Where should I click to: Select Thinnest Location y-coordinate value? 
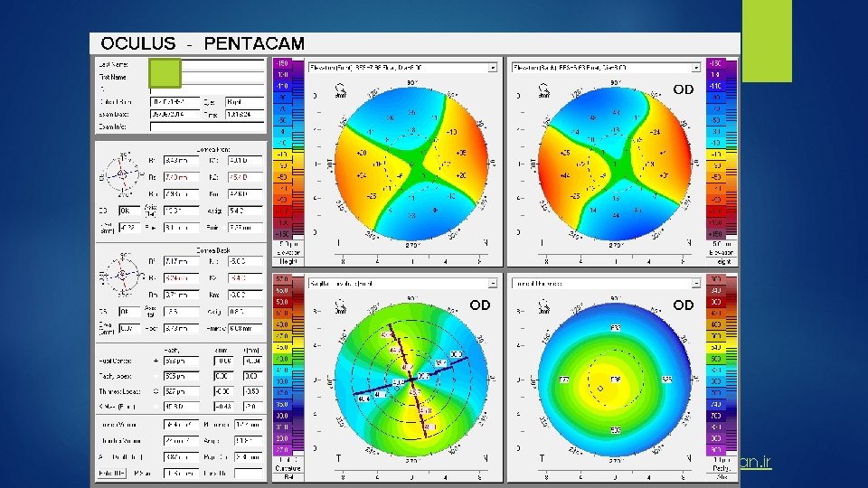pyautogui.click(x=252, y=391)
